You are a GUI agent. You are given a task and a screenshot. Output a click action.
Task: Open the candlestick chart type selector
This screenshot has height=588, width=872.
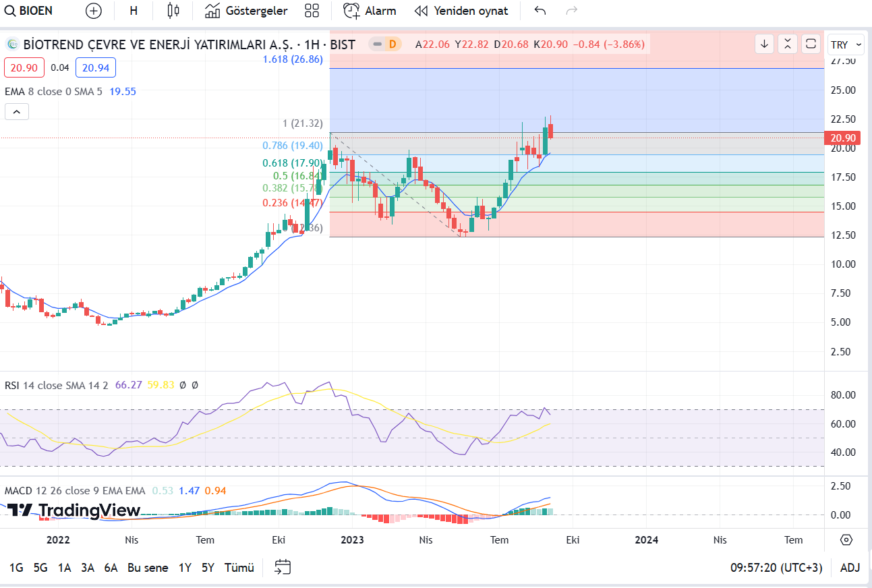[173, 11]
